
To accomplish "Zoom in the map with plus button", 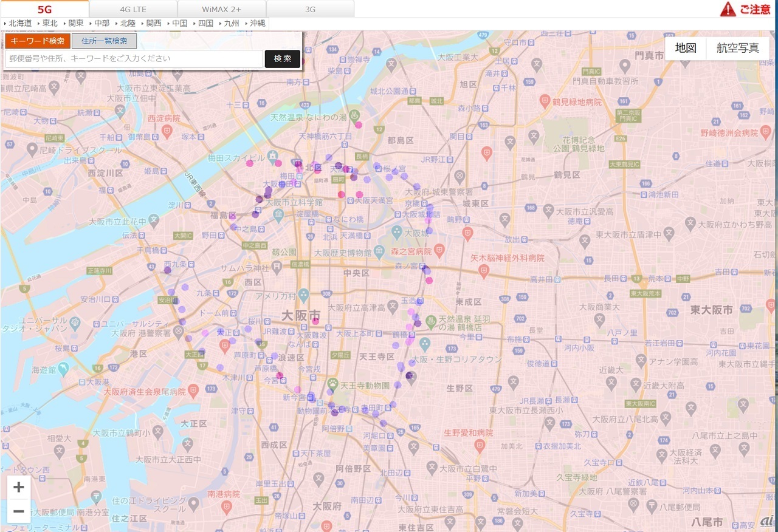I will [19, 487].
